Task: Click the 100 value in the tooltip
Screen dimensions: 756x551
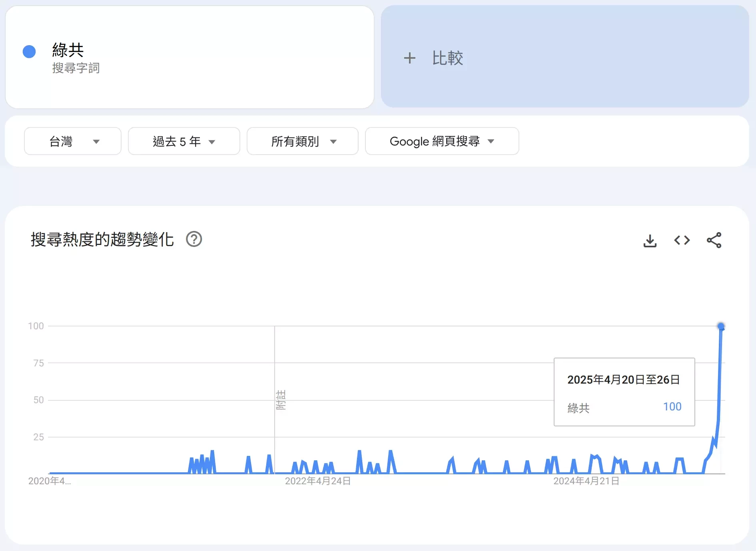Action: pos(672,407)
